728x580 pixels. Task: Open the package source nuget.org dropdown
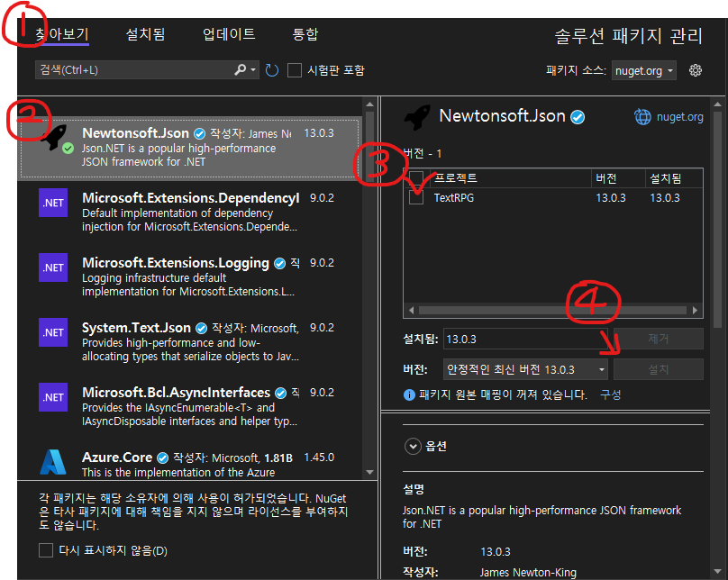643,70
